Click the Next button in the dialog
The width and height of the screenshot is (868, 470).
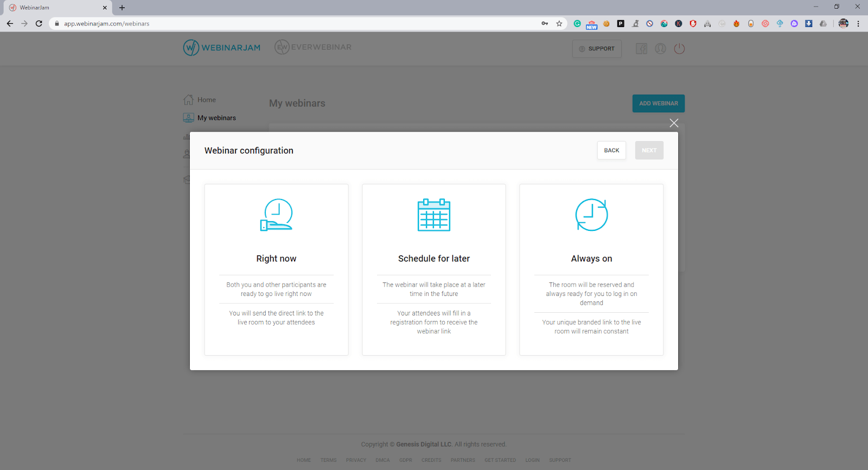coord(649,151)
